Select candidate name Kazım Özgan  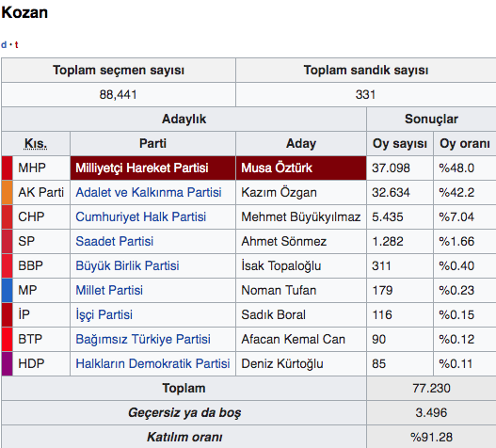(x=279, y=192)
